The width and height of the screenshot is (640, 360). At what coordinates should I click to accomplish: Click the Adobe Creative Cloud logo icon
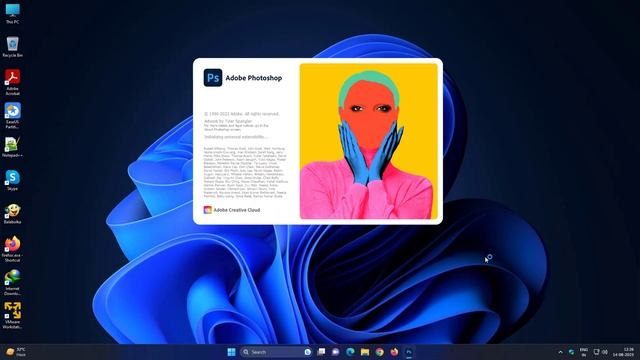coord(207,210)
